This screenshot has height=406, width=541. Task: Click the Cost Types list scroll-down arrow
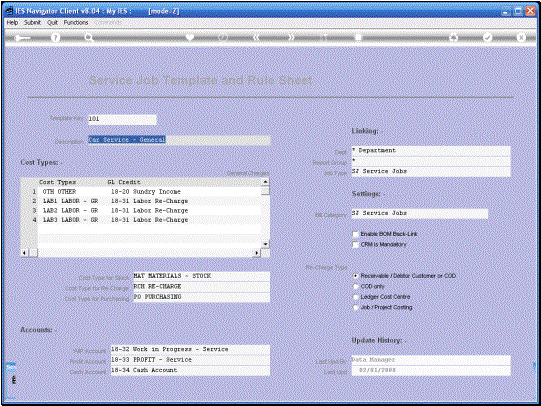265,244
